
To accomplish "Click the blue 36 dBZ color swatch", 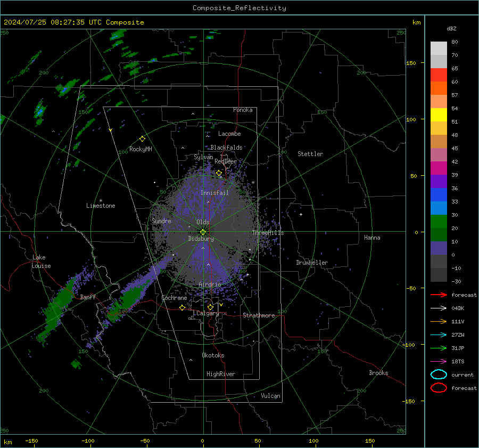I will (x=439, y=195).
